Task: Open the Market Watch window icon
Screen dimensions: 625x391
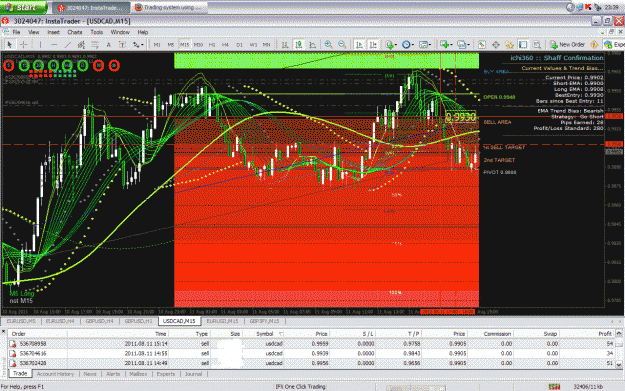Action: (x=482, y=45)
